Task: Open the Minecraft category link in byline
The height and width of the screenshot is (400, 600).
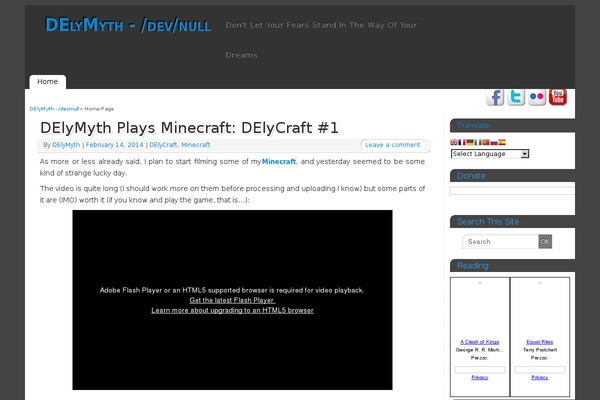Action: [196, 145]
